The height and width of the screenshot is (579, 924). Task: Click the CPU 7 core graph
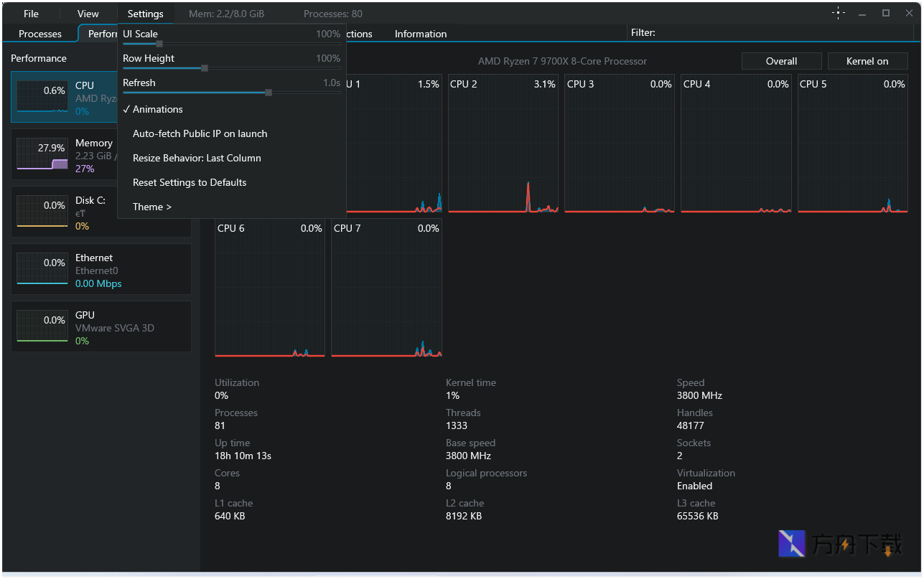(x=386, y=288)
